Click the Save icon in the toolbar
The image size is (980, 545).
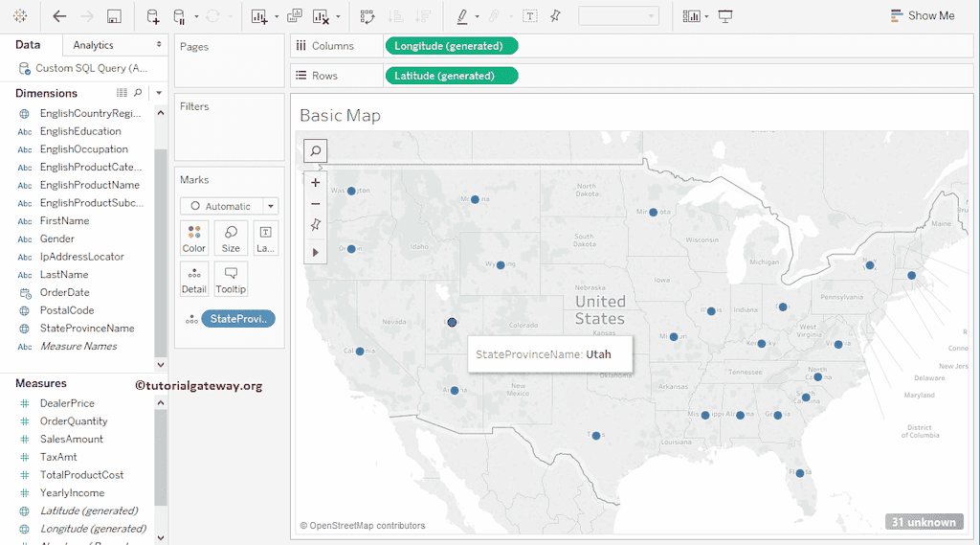pyautogui.click(x=114, y=16)
